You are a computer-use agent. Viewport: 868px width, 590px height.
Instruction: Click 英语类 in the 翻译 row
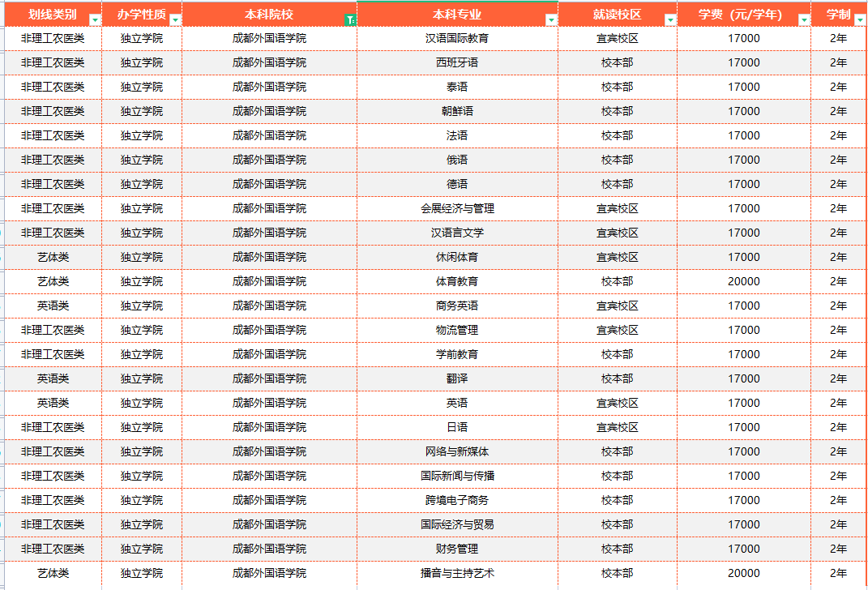pos(53,379)
